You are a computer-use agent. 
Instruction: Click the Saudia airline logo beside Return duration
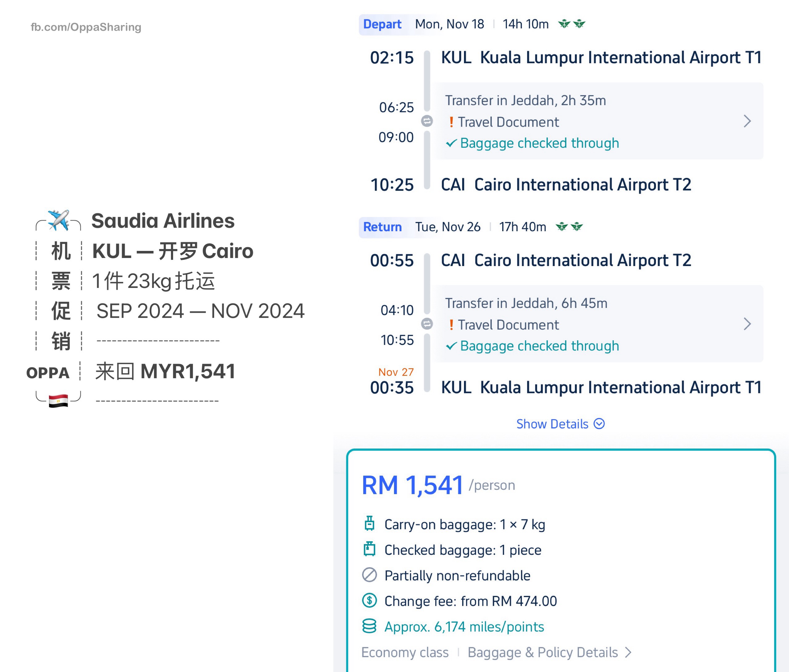[x=569, y=227]
